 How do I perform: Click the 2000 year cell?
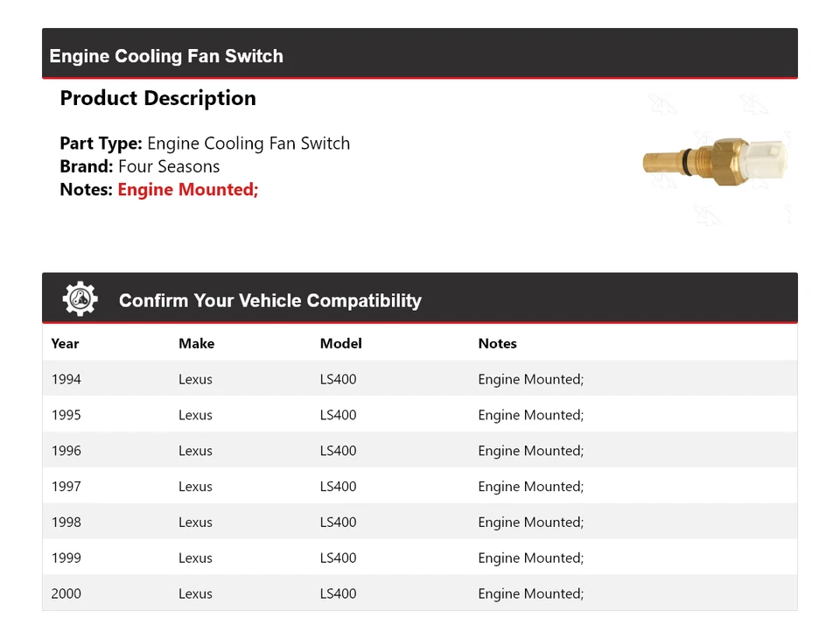point(66,593)
